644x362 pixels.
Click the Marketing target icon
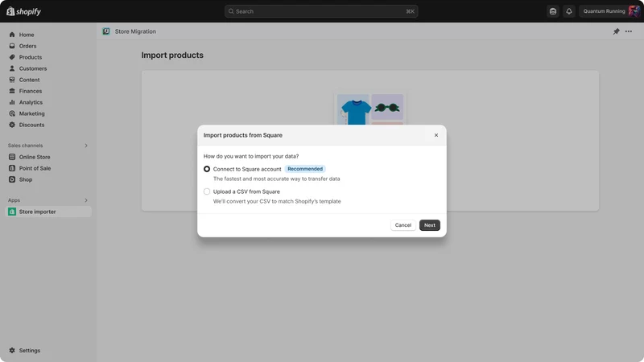tap(12, 113)
